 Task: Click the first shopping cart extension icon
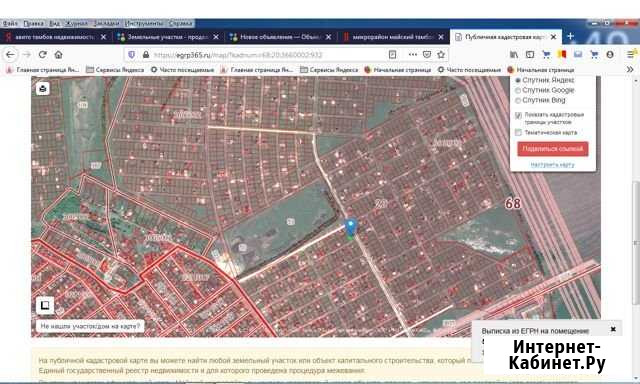point(546,54)
